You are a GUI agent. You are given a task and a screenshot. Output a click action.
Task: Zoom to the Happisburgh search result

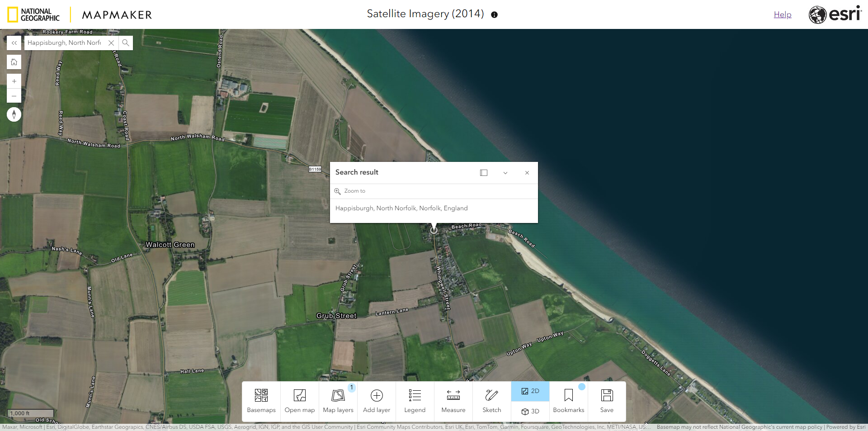click(354, 191)
